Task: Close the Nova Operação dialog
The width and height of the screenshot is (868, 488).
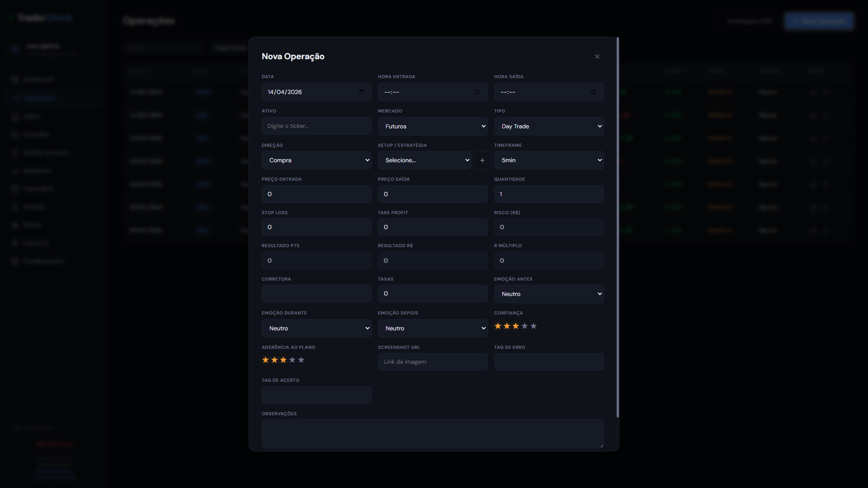Action: pyautogui.click(x=597, y=56)
